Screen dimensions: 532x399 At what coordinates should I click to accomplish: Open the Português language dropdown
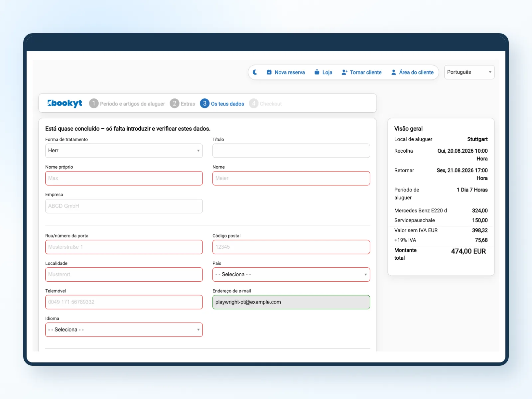pos(469,72)
